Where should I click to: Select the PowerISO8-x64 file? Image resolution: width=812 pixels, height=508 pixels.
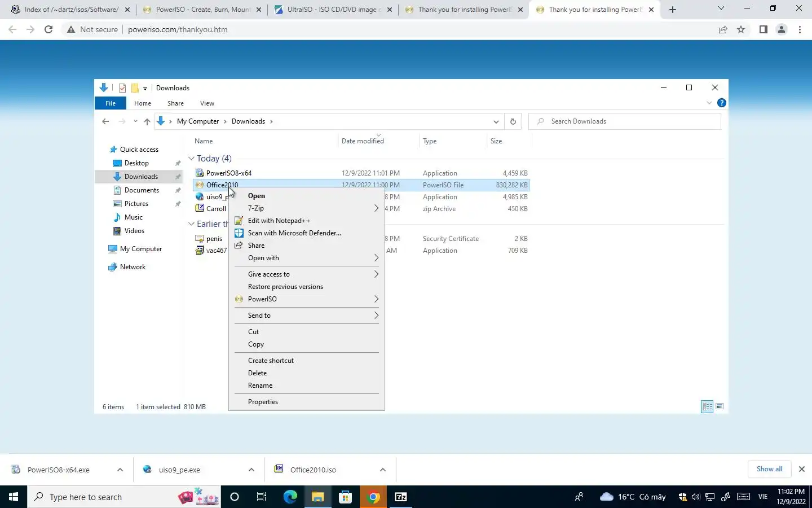[229, 173]
